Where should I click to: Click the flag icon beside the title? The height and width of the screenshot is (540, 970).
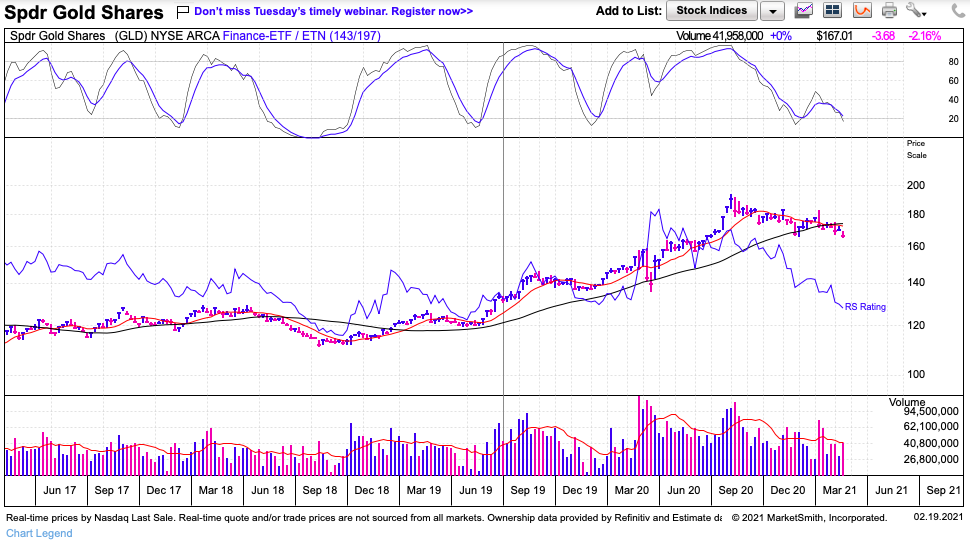[x=181, y=12]
